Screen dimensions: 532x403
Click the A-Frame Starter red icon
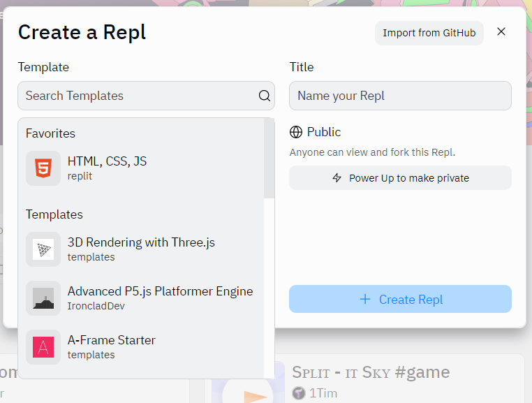pos(43,347)
